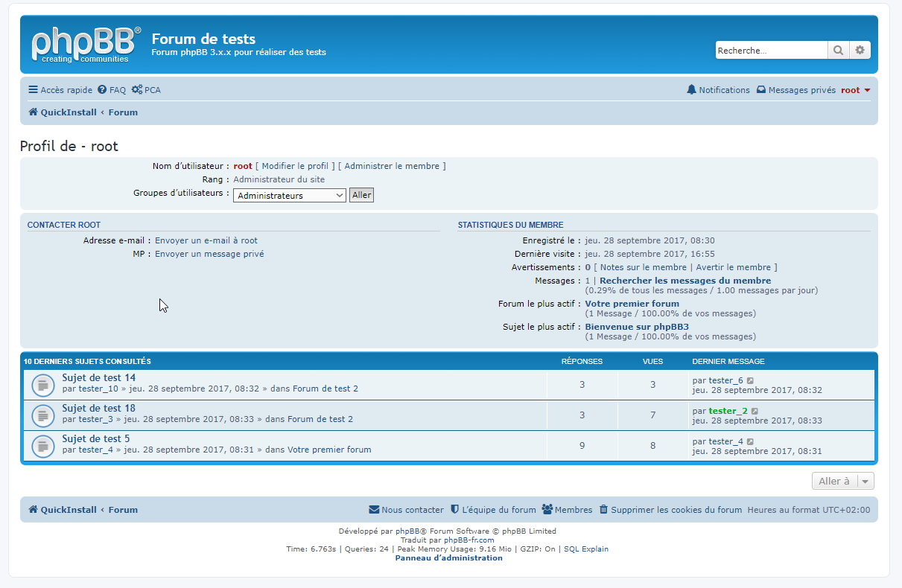
Task: Open Membres list in footer
Action: (567, 510)
